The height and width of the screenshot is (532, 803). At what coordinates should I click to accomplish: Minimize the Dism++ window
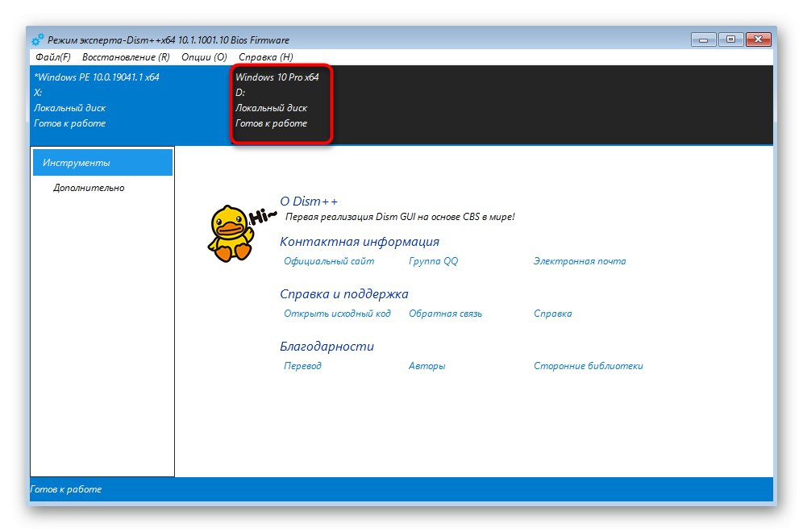pyautogui.click(x=704, y=40)
